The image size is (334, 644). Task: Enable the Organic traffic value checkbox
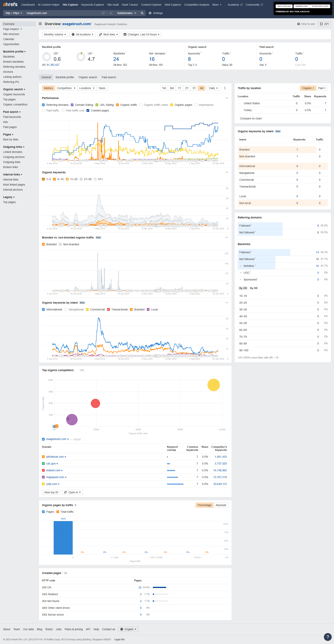tap(141, 105)
